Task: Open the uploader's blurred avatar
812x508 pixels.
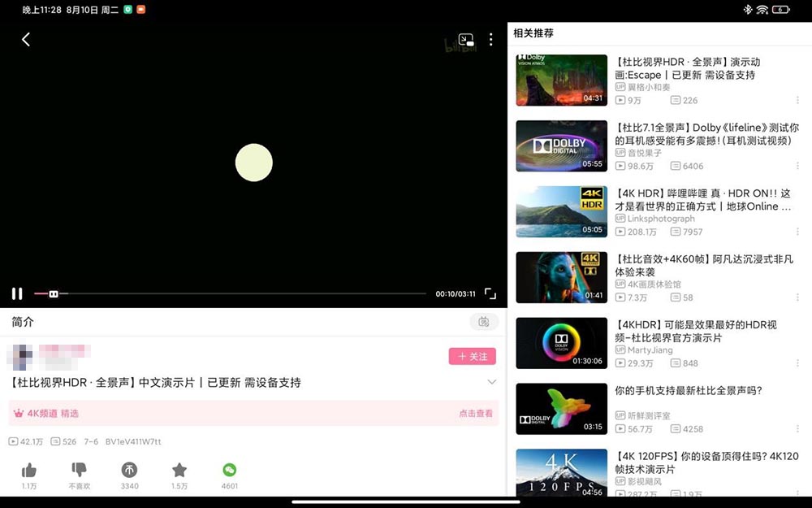Action: (21, 357)
